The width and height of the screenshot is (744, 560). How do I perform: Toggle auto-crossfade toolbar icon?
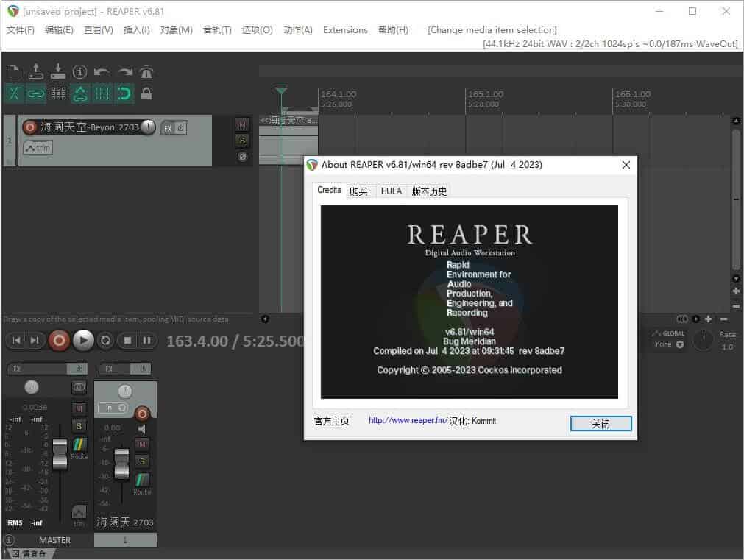pos(14,93)
